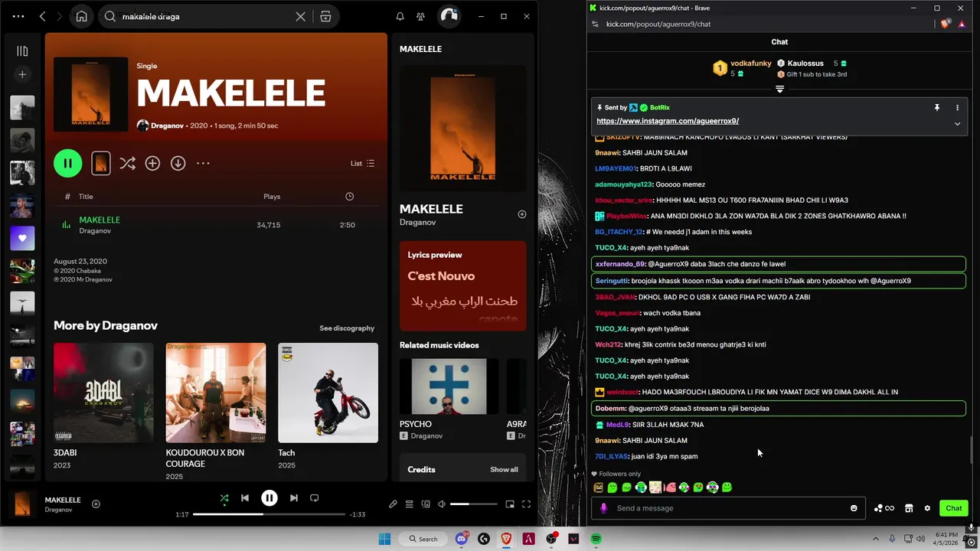The height and width of the screenshot is (551, 980).
Task: Open the Browse icon beside search field
Action: [x=325, y=16]
